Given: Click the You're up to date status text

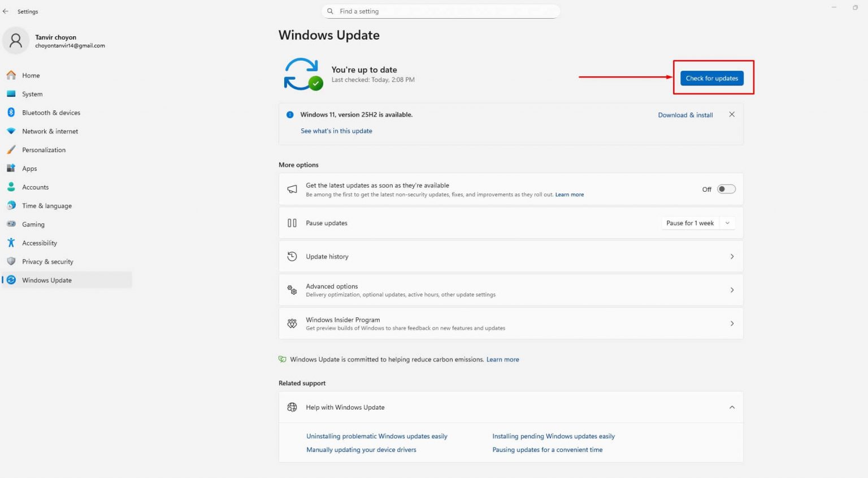Looking at the screenshot, I should pyautogui.click(x=364, y=70).
